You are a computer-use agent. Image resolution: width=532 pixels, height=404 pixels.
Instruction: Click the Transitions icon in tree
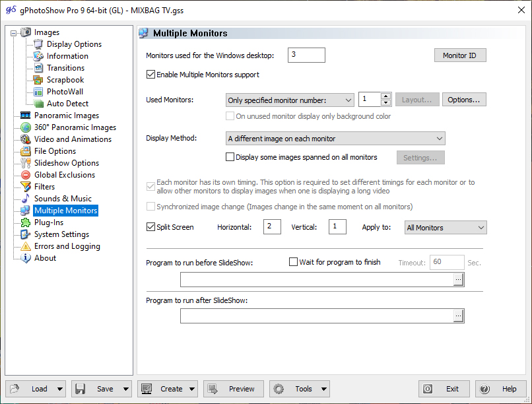click(38, 68)
